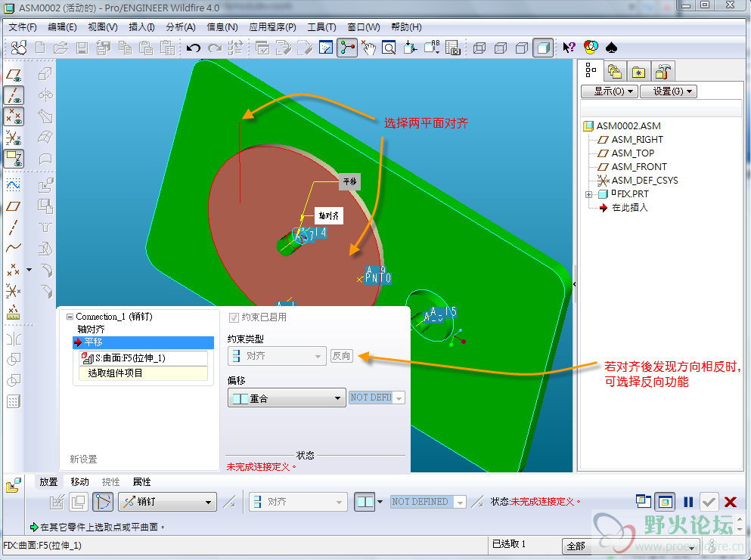Click the datum plane tool icon
751x560 pixels.
point(13,206)
